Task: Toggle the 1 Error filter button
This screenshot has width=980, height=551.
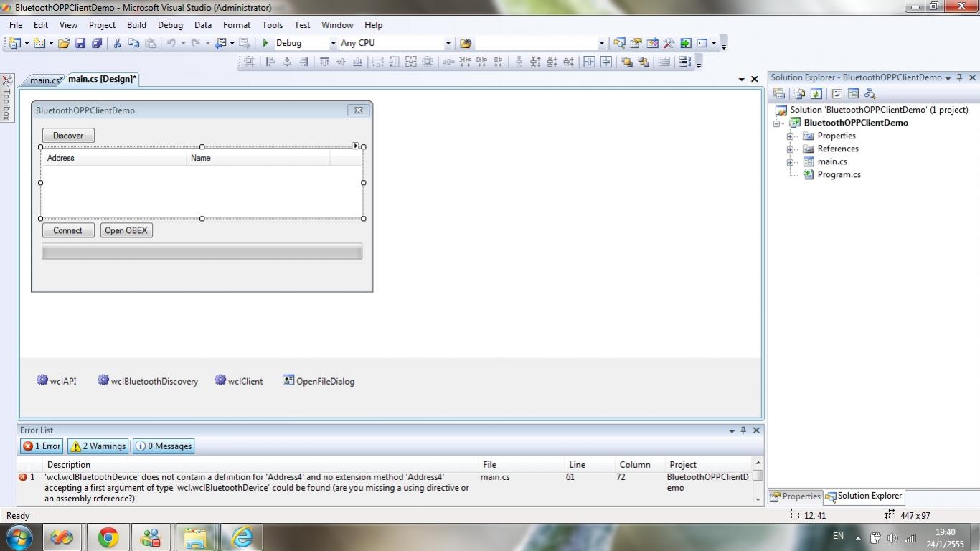Action: (x=42, y=446)
